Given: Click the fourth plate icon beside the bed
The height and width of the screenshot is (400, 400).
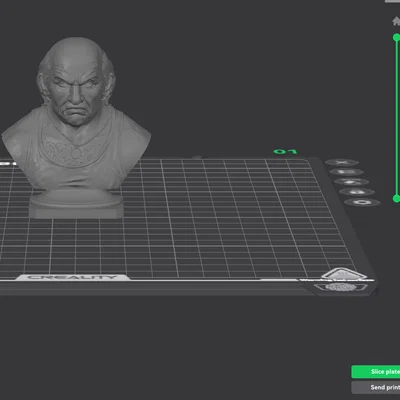Looking at the screenshot, I should click(x=357, y=192).
